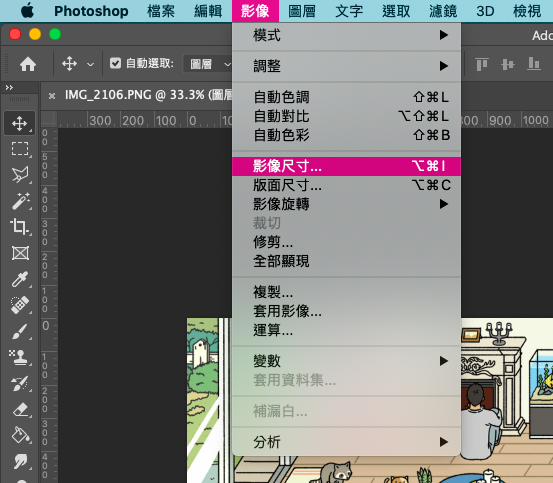Choose 版面尺寸... from the menu
This screenshot has width=553, height=483.
[x=346, y=185]
